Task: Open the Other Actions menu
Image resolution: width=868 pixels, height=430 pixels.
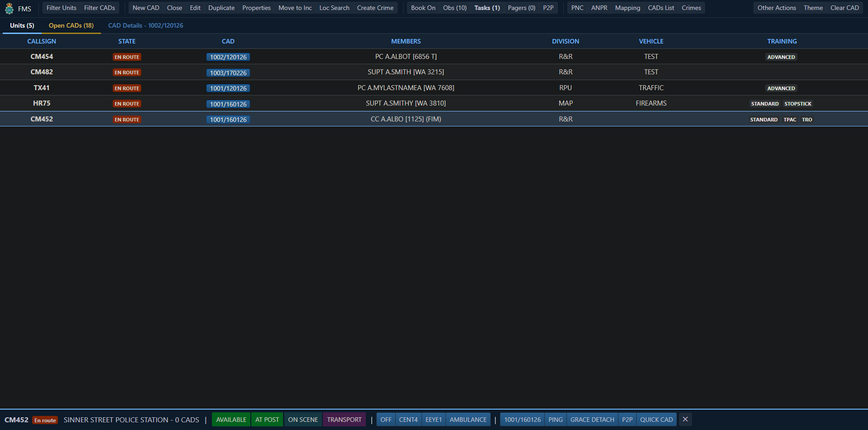Action: [x=776, y=8]
